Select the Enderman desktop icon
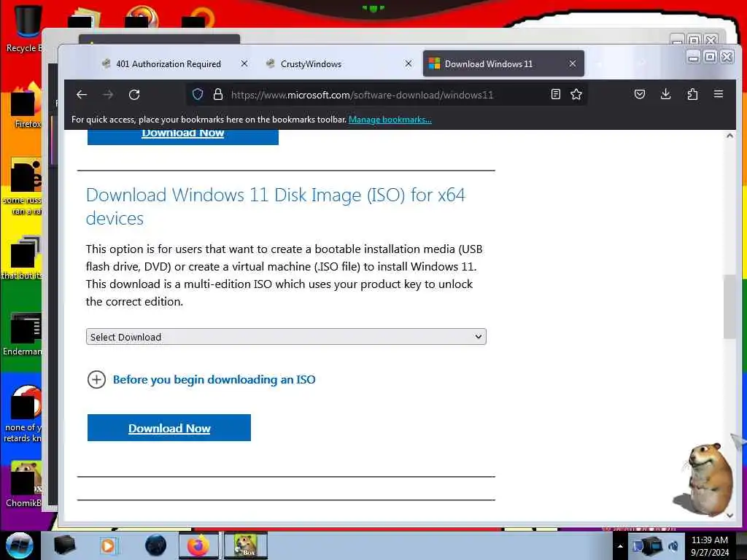Screen dimensions: 747x560 click(24, 333)
